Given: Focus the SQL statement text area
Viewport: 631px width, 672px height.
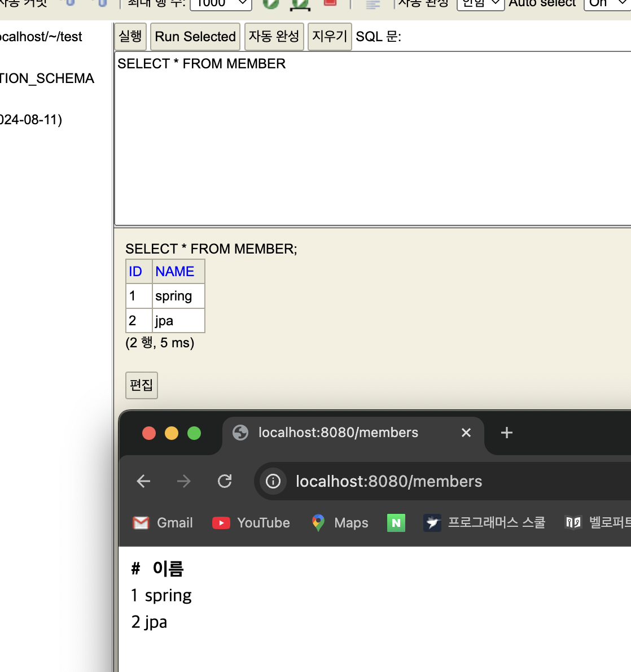Looking at the screenshot, I should point(373,138).
